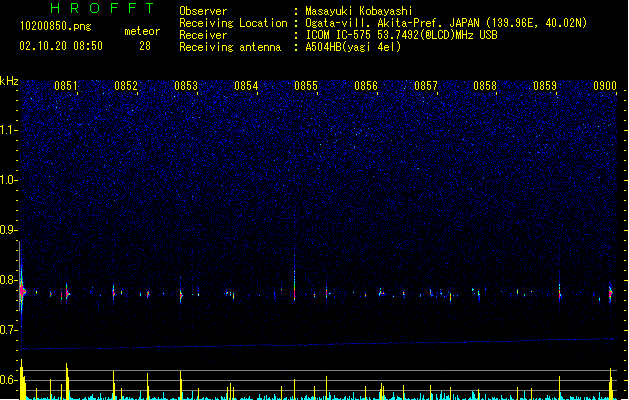This screenshot has height=400, width=629.
Task: Click the meteor echo at 0900
Action: pos(611,293)
